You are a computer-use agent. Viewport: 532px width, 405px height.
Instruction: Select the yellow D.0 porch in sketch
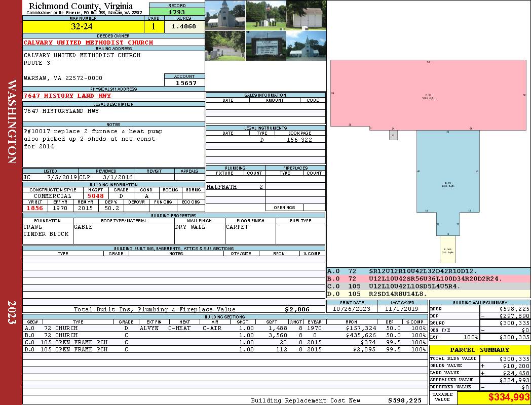pos(448,250)
